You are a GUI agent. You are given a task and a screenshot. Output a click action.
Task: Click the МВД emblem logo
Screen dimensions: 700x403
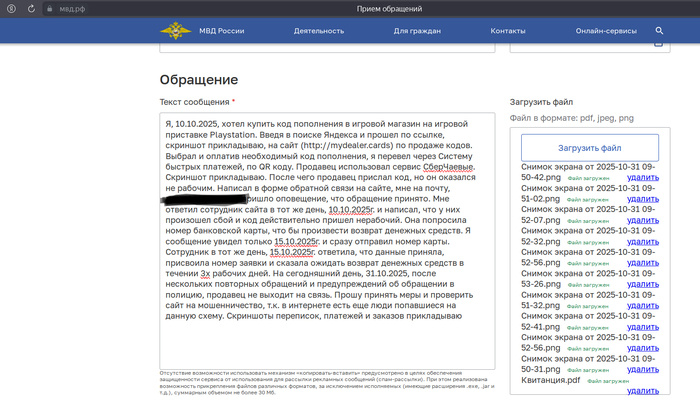[177, 31]
